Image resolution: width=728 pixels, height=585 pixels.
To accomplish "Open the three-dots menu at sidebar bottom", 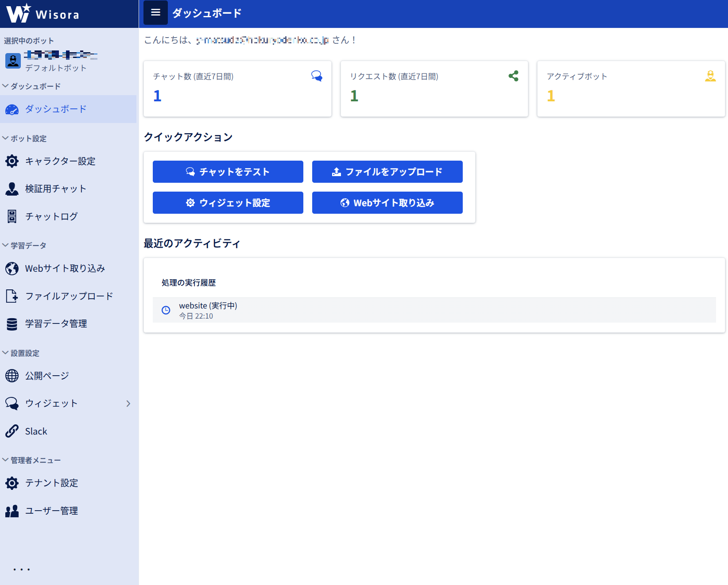I will click(21, 570).
